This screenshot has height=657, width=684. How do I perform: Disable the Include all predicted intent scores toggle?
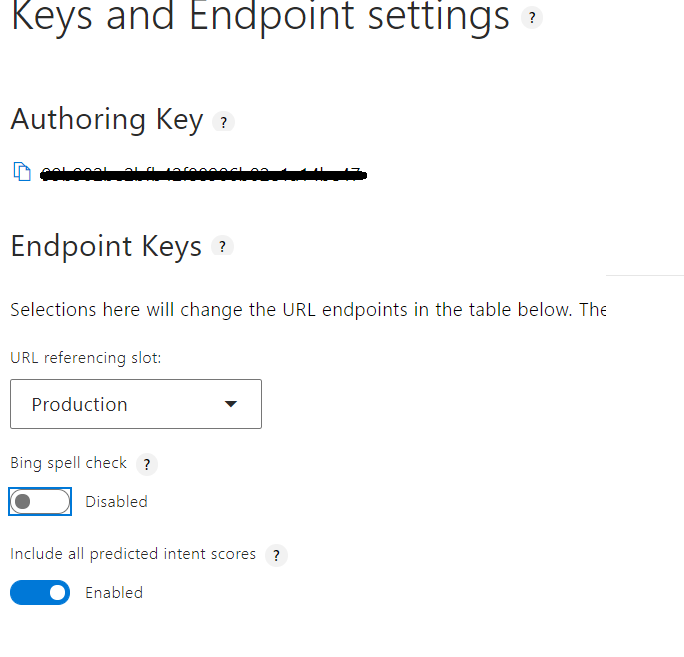pyautogui.click(x=40, y=593)
